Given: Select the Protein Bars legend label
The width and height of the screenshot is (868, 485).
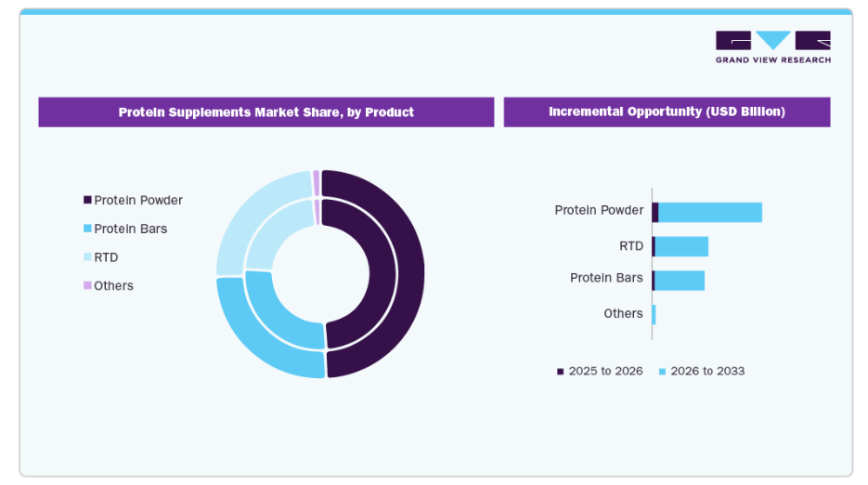Looking at the screenshot, I should [131, 229].
